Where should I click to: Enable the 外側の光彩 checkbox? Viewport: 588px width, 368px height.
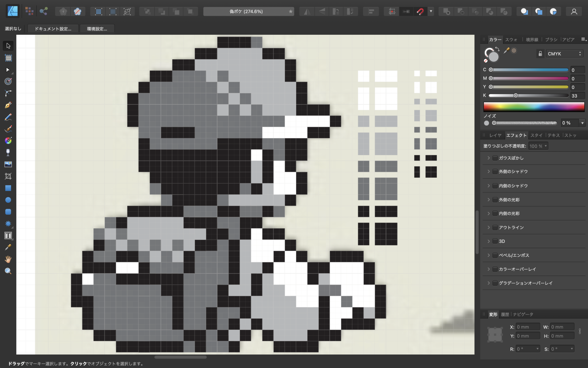click(x=495, y=200)
